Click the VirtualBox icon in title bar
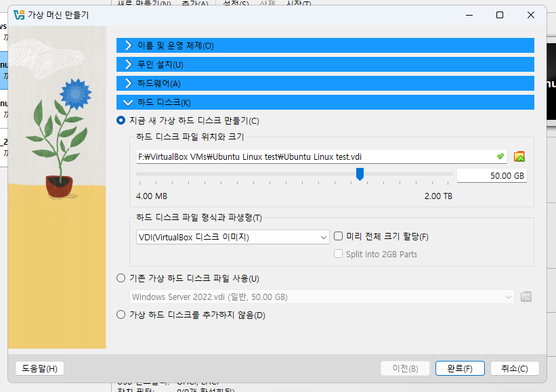556x392 pixels. (x=19, y=15)
